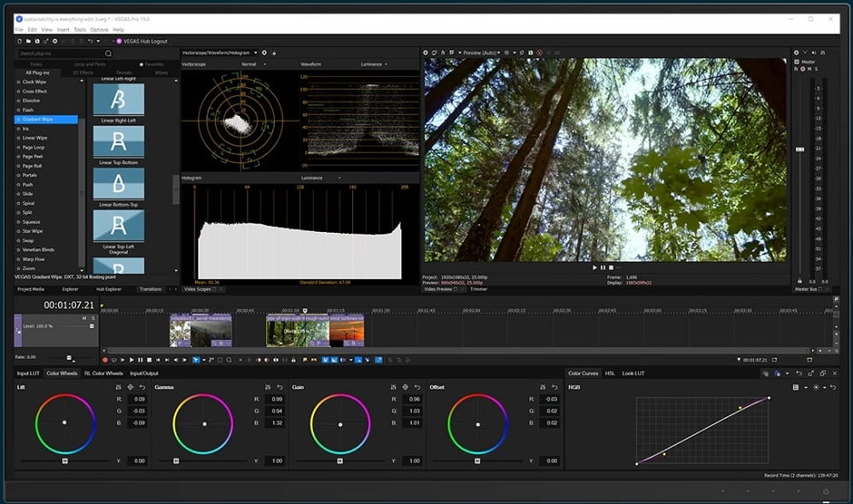Click the Master bus volume fader
853x504 pixels.
coord(799,148)
